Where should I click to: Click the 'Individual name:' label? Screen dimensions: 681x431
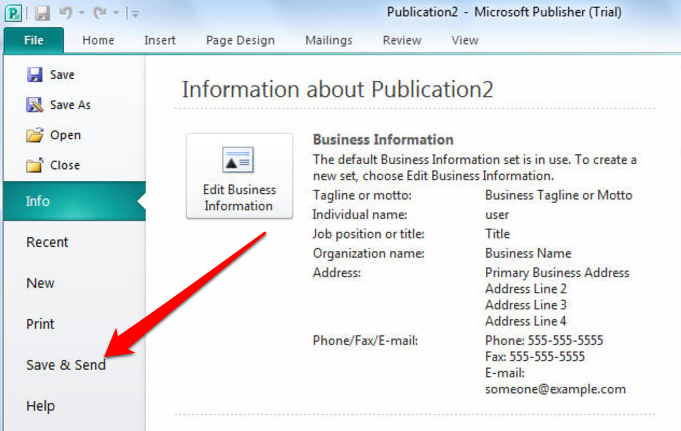(x=360, y=215)
